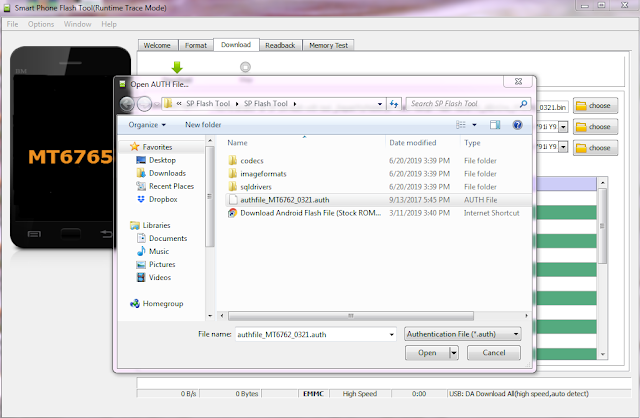Click the third choose button
The height and width of the screenshot is (418, 640).
(595, 148)
